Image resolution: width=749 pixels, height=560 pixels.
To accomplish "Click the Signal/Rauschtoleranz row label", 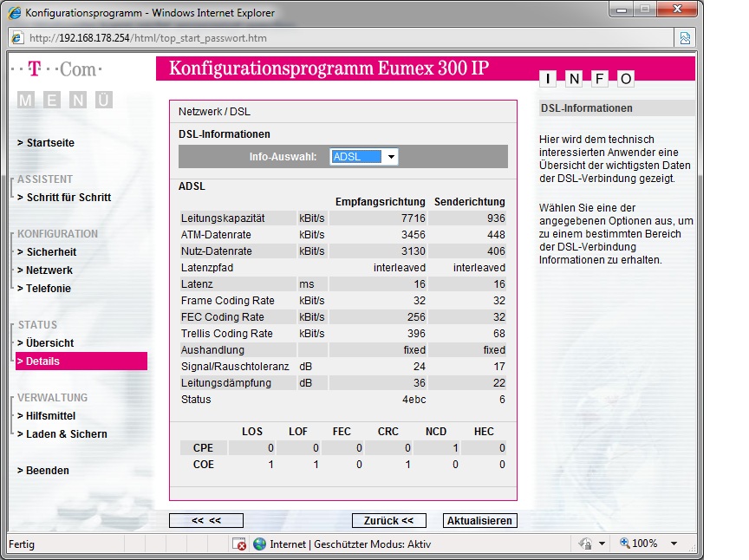I will 235,367.
